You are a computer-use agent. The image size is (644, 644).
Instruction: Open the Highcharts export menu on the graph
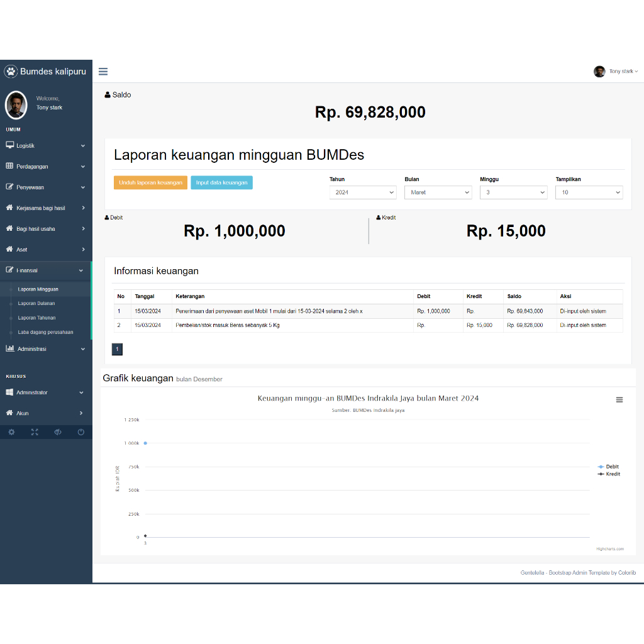point(619,399)
